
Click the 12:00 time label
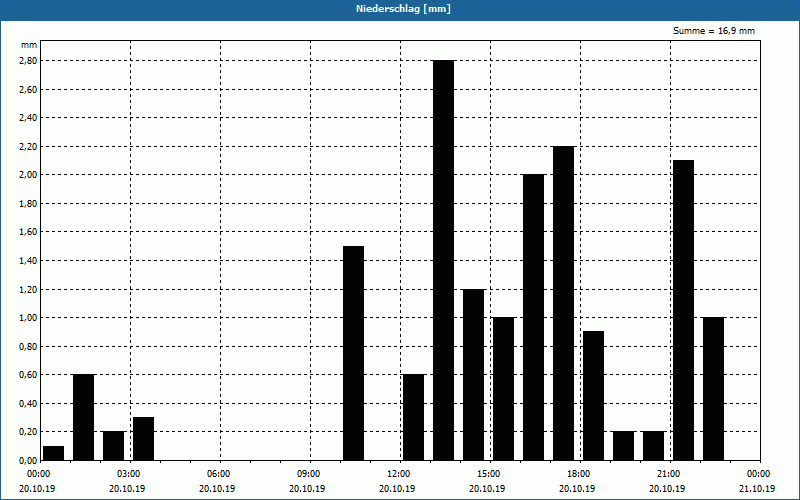coord(401,474)
